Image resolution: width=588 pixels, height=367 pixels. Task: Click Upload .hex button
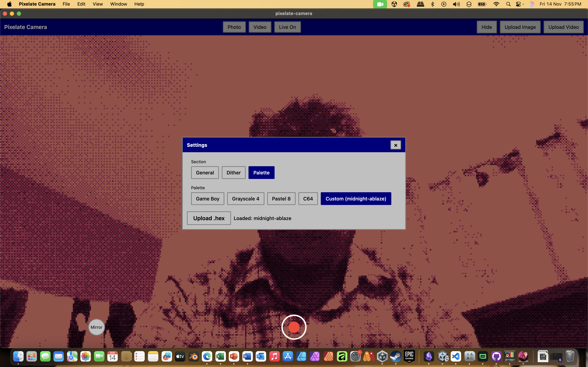tap(208, 218)
